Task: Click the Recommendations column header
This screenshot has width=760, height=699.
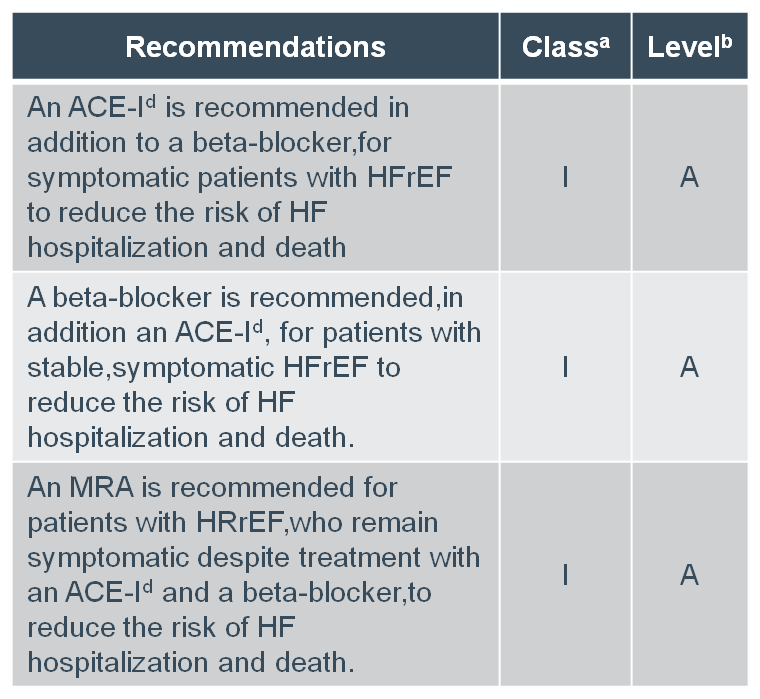Action: tap(255, 47)
